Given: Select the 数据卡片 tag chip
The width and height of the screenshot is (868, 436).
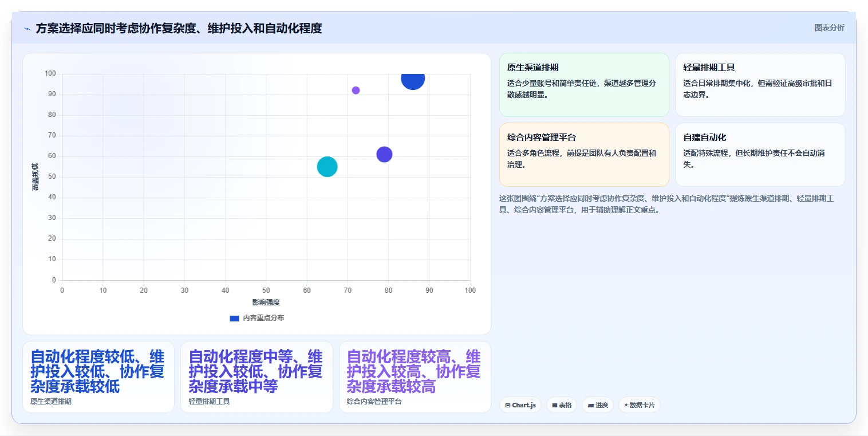Looking at the screenshot, I should tap(639, 405).
